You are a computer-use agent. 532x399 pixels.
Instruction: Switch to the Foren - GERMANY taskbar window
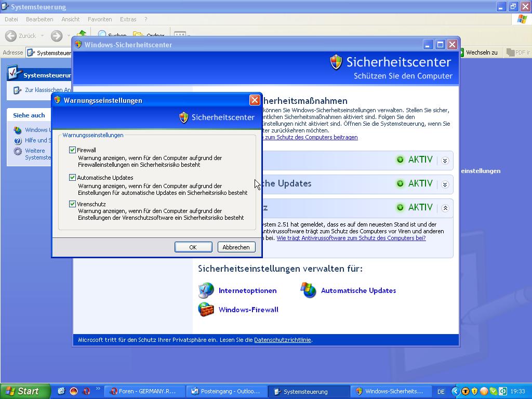[x=144, y=391]
